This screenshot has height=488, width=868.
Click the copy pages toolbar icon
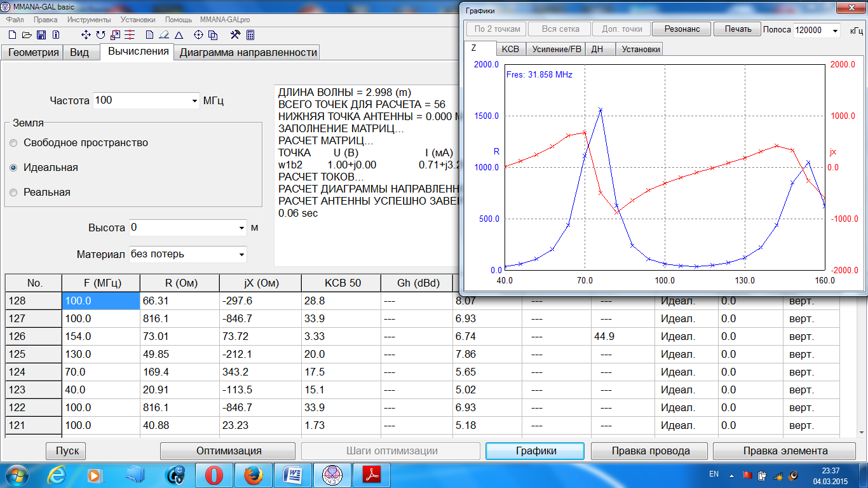(x=213, y=35)
